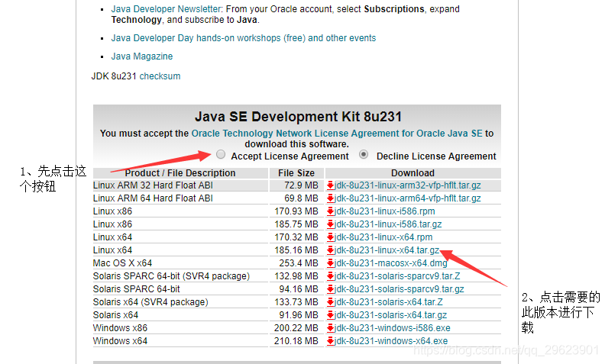
Task: Click the '72.9 MB' file size cell
Action: [296, 185]
